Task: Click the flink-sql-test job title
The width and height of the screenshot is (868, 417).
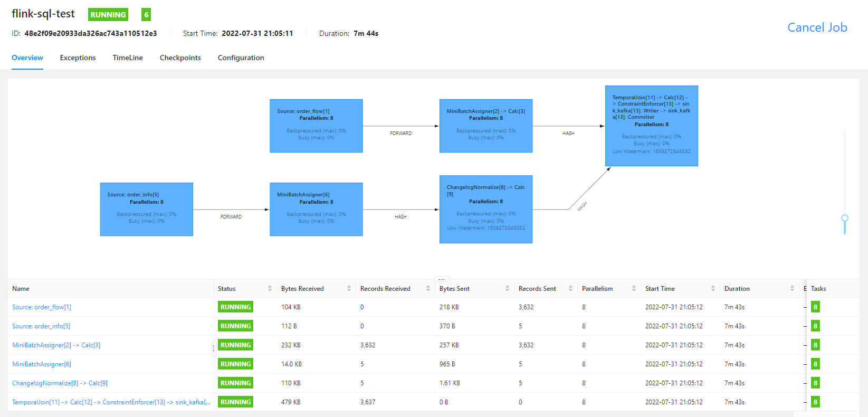Action: point(43,14)
